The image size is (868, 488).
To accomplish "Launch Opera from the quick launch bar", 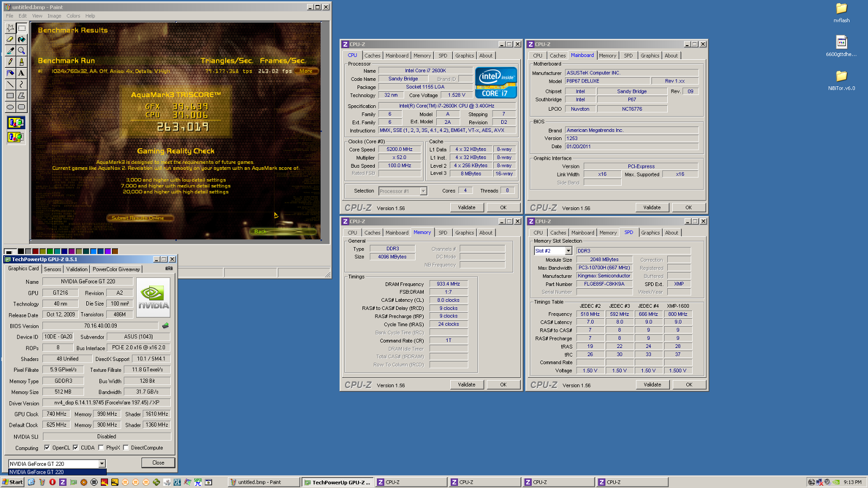I will click(x=52, y=482).
